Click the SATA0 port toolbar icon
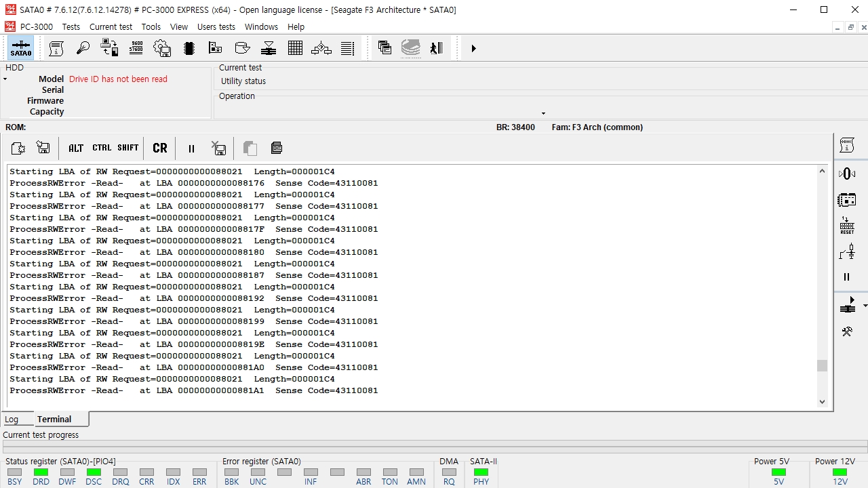 [20, 49]
